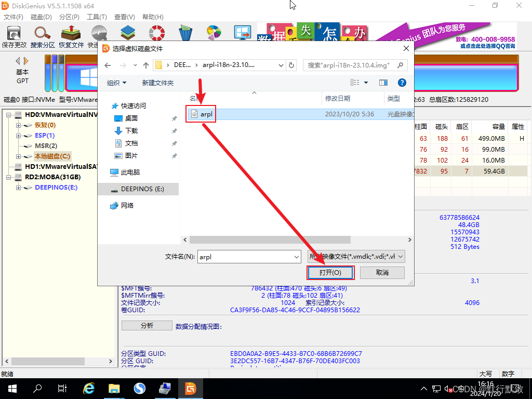The width and height of the screenshot is (532, 399).
Task: Select 文档 in dialog sidebar
Action: coord(131,143)
